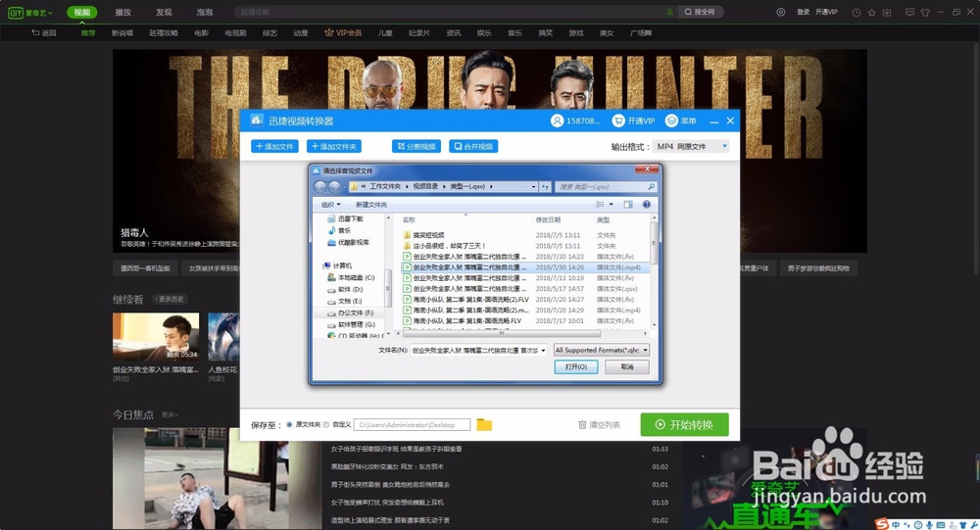
Task: Click the 泡泡 tab in iQiyi
Action: (x=205, y=12)
